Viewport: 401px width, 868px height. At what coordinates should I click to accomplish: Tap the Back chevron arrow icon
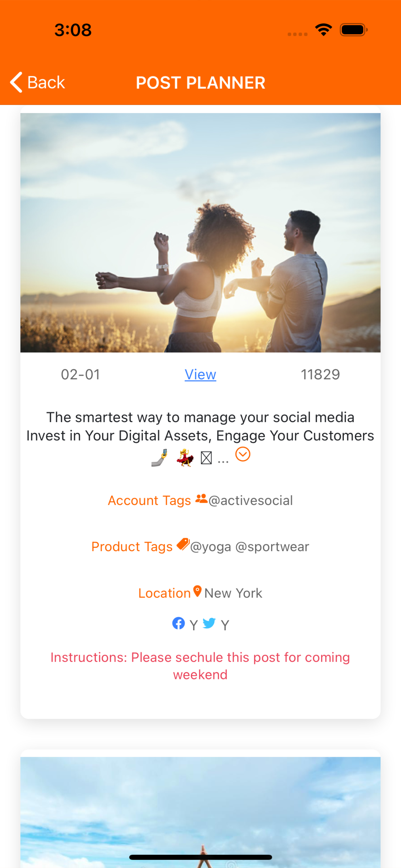[x=16, y=82]
